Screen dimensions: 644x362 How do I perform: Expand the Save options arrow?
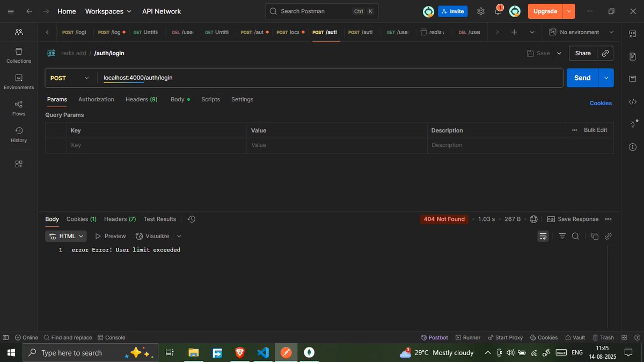point(559,53)
